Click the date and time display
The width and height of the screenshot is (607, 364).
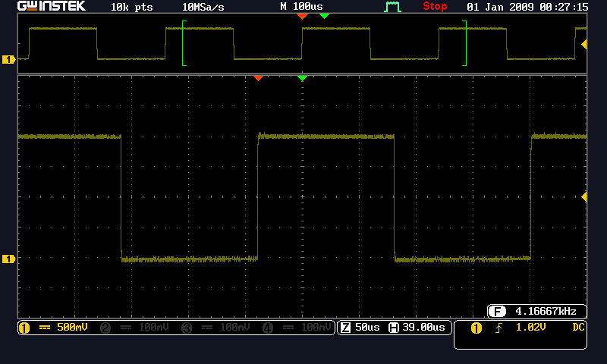point(527,7)
